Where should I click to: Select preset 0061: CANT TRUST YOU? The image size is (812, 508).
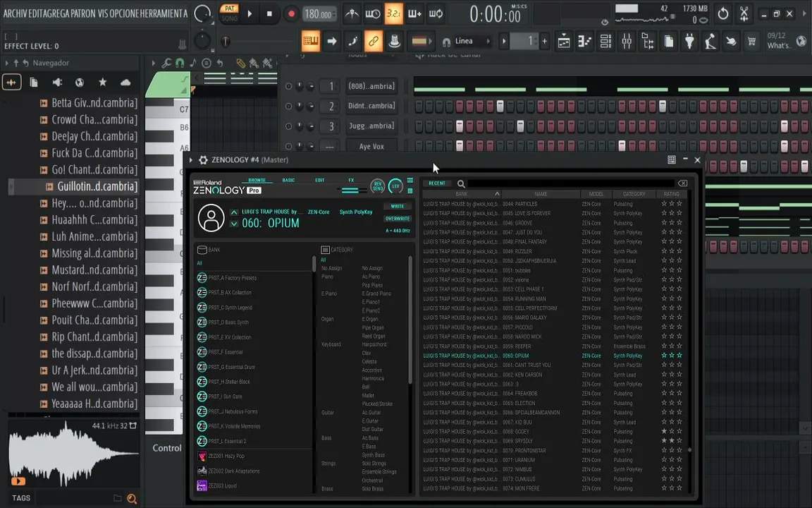[553, 365]
